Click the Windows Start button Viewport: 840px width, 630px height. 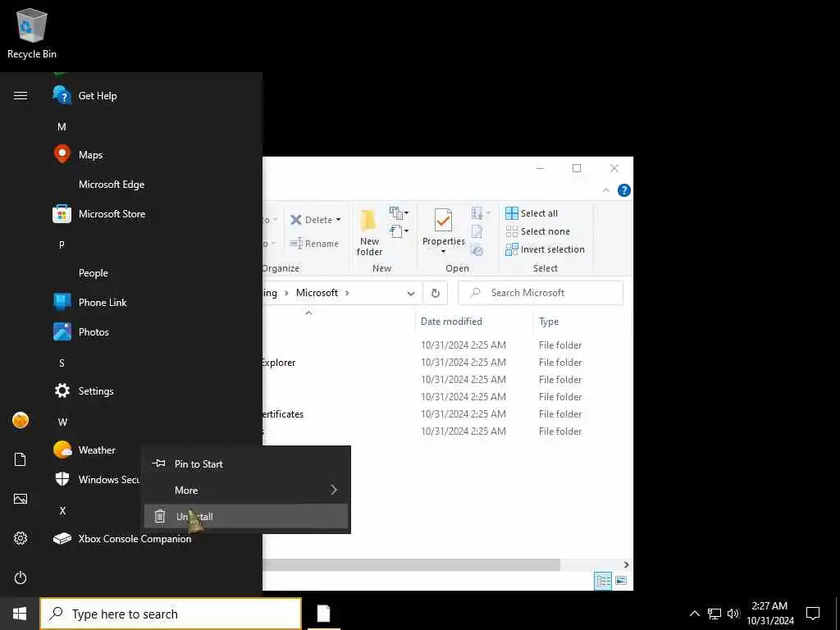coord(20,614)
